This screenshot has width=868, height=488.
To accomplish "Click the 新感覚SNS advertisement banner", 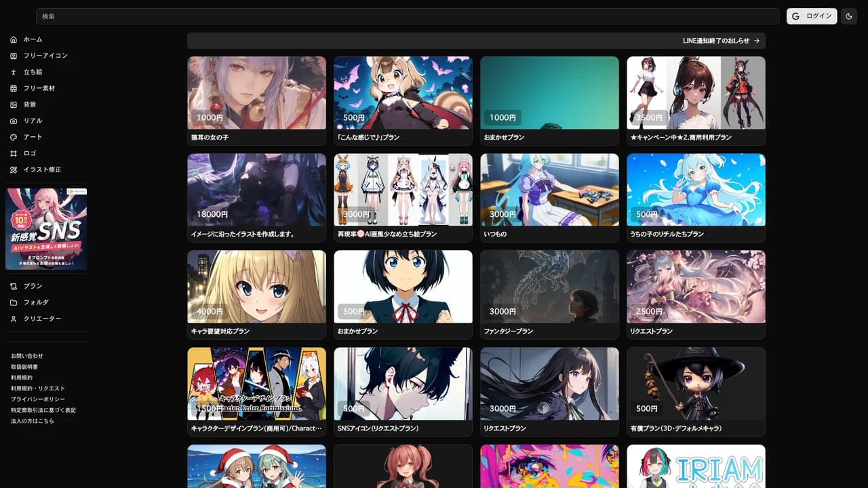I will click(x=46, y=228).
